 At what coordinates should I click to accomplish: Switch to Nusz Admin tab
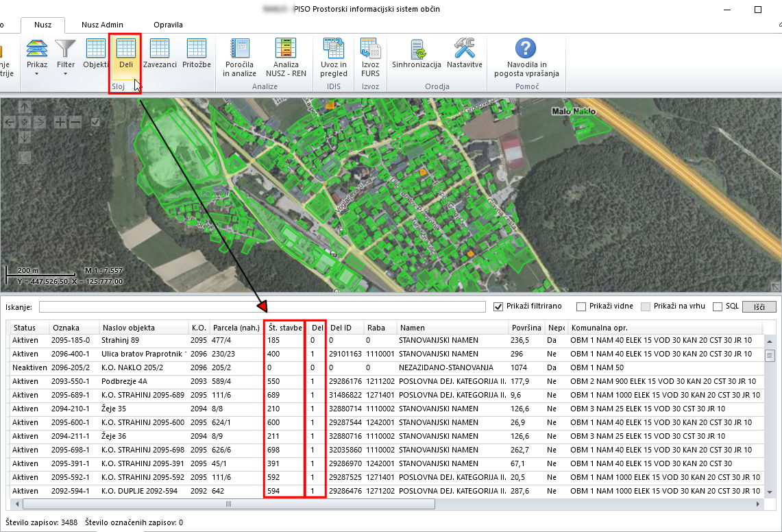pyautogui.click(x=102, y=25)
